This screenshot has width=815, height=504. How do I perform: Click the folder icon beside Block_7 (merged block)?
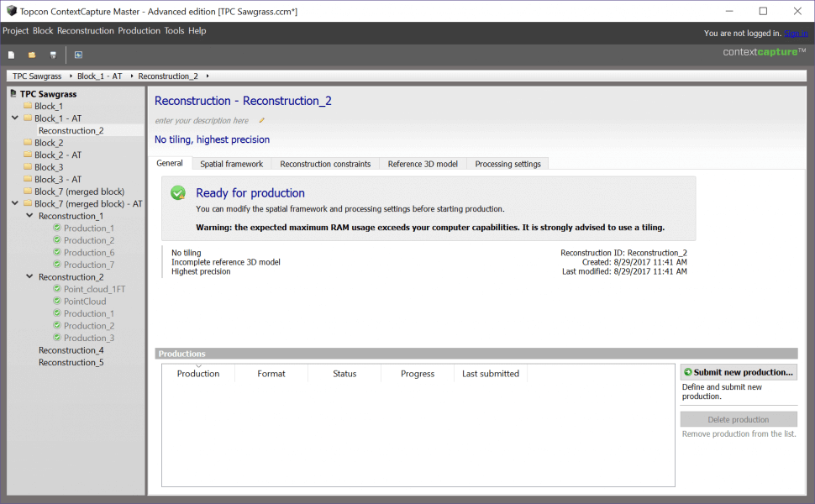[28, 192]
